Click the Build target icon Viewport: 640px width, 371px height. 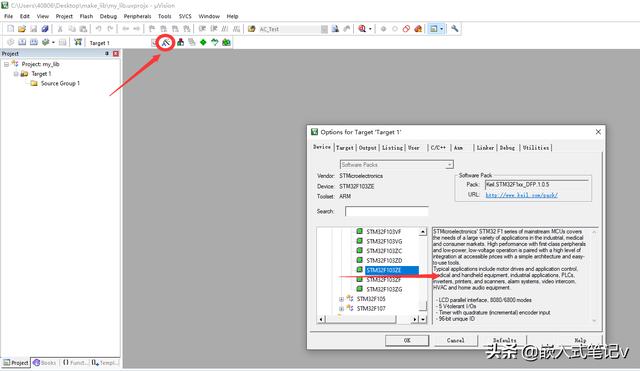22,42
